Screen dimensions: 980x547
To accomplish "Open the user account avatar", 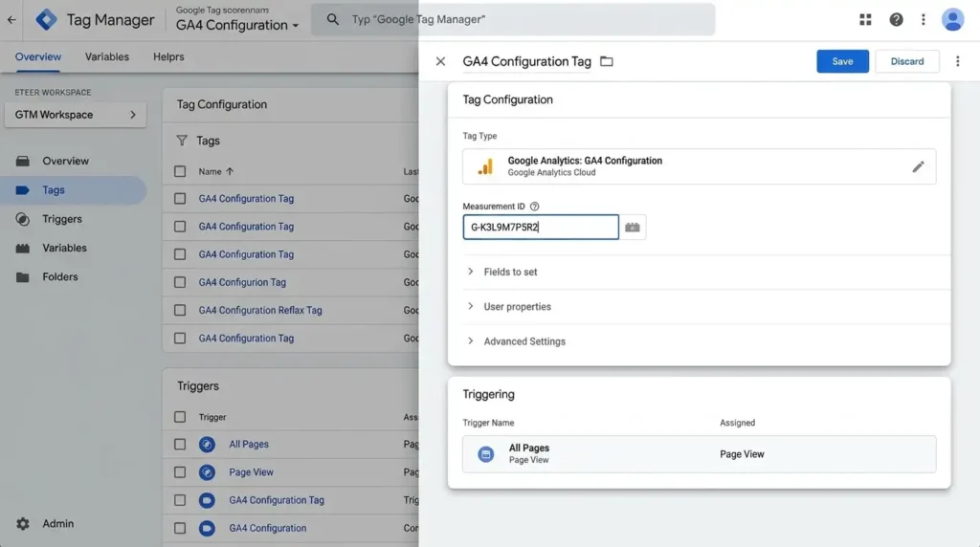I will [952, 20].
